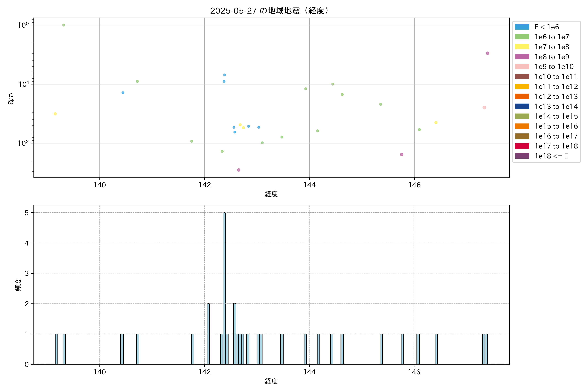Click the pink '1e9 to 1e10' legend swatch
The height and width of the screenshot is (392, 588).
(522, 66)
